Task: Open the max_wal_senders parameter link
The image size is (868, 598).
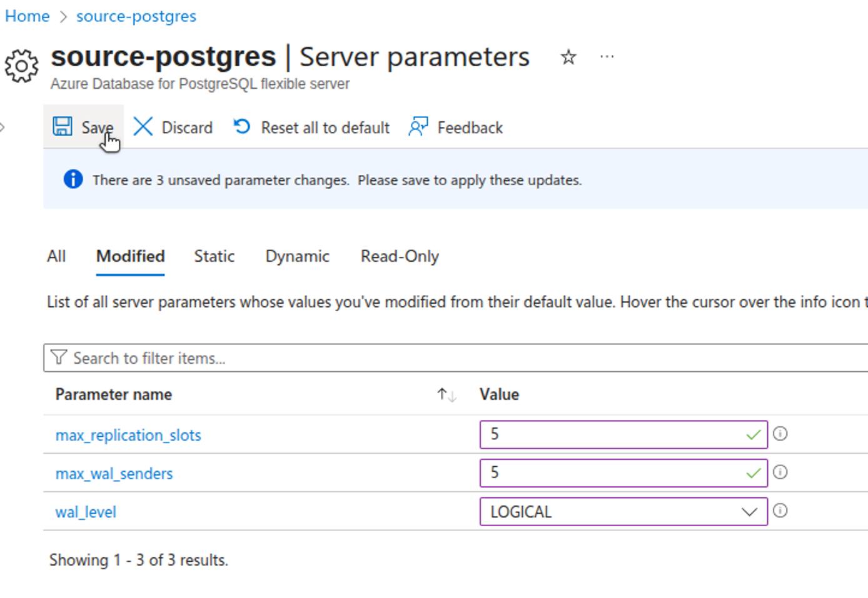Action: [114, 473]
